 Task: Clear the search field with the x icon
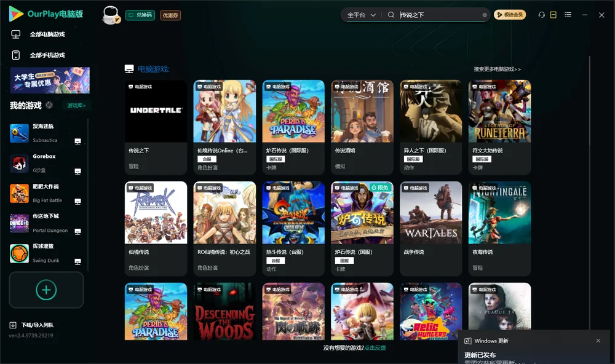[485, 15]
